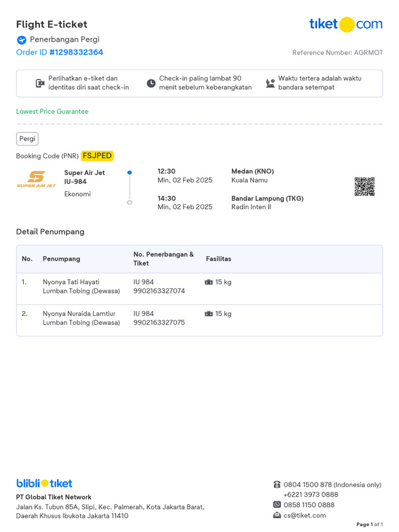This screenshot has width=399, height=532.
Task: Click email address cs@tiket.com
Action: point(304,515)
